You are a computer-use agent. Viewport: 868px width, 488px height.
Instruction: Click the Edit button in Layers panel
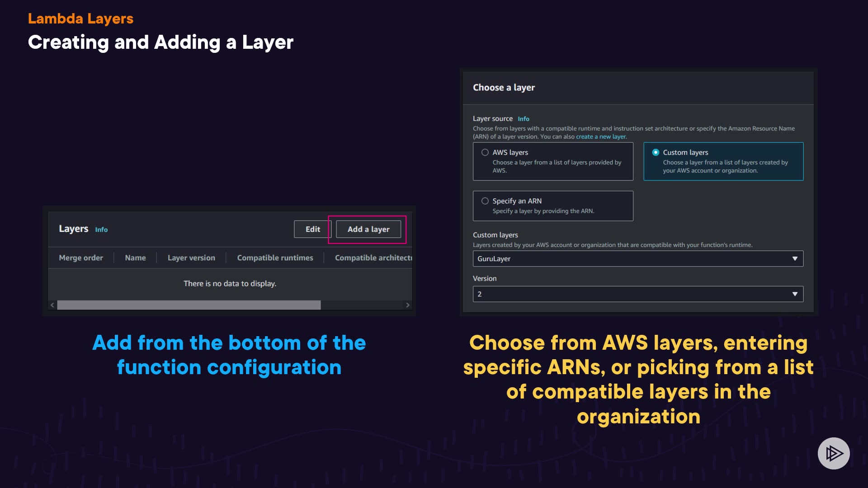pos(312,229)
